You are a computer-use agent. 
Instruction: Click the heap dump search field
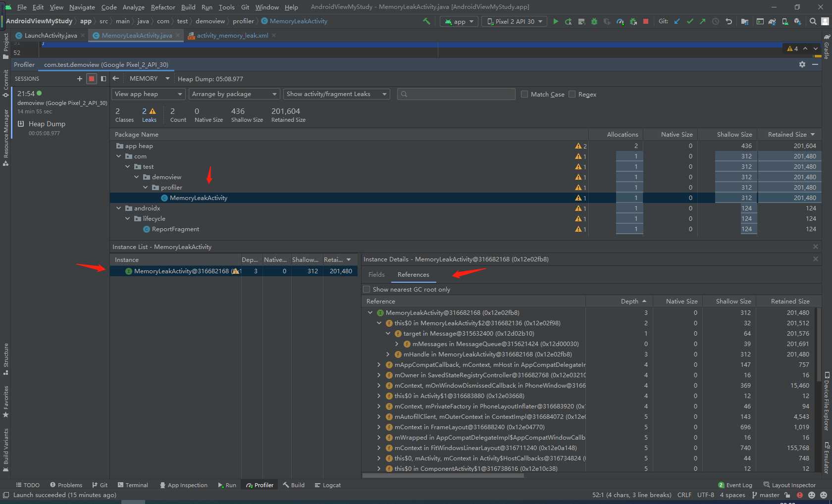pos(456,94)
